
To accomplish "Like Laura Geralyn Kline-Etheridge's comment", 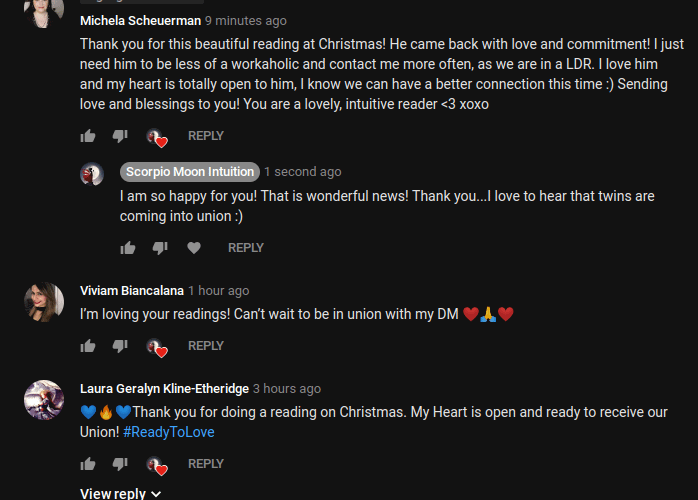I will tap(88, 464).
